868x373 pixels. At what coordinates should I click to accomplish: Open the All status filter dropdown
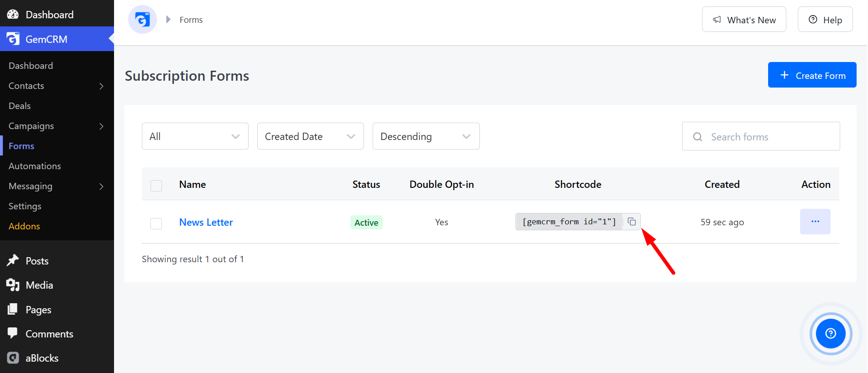[195, 136]
